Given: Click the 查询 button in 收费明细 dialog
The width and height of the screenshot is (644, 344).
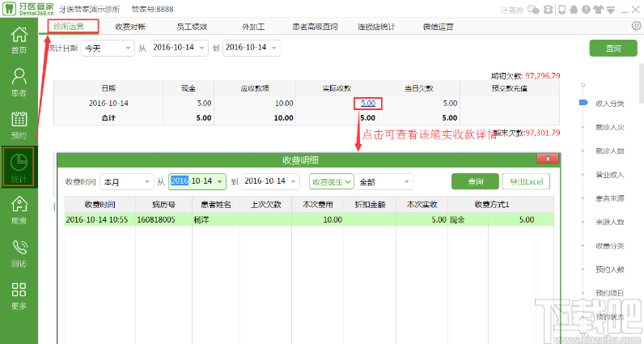Looking at the screenshot, I should 475,181.
